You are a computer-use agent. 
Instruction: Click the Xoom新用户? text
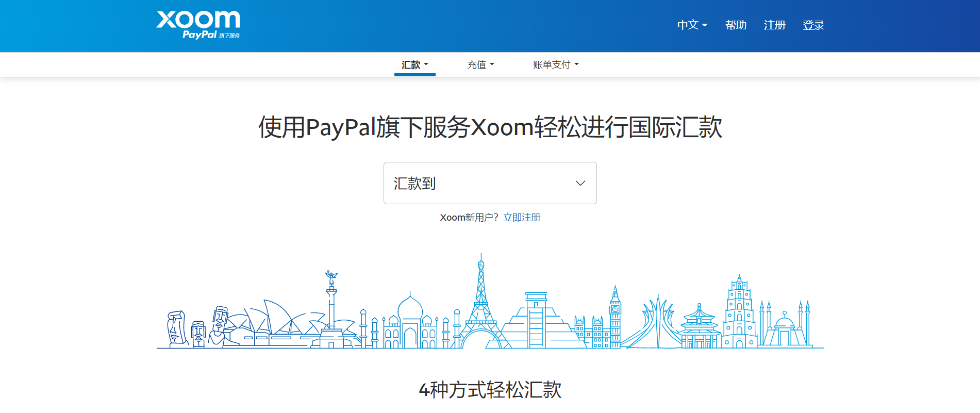coord(469,218)
